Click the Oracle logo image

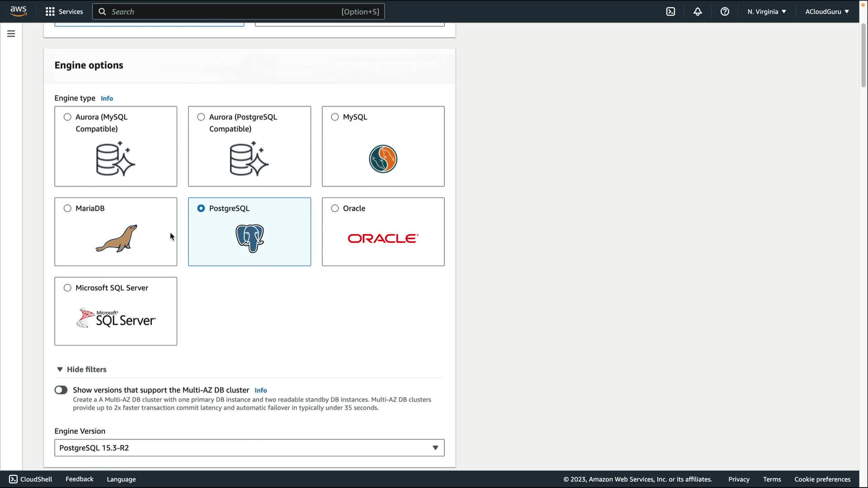383,238
